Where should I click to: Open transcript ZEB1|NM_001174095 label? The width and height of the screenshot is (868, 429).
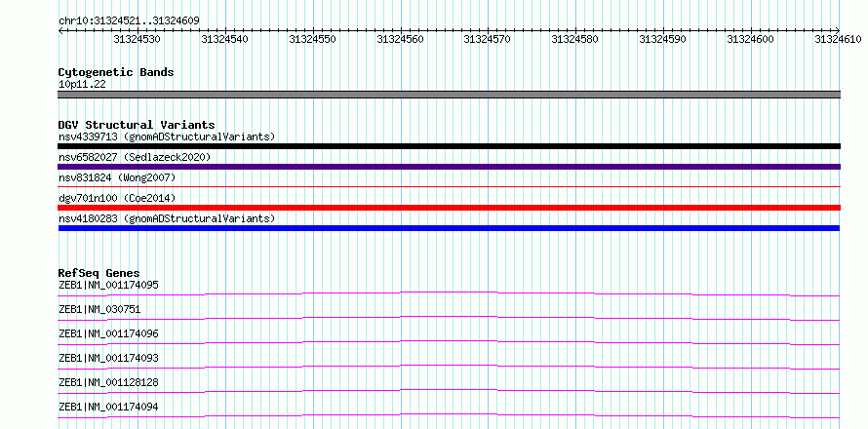pyautogui.click(x=108, y=285)
